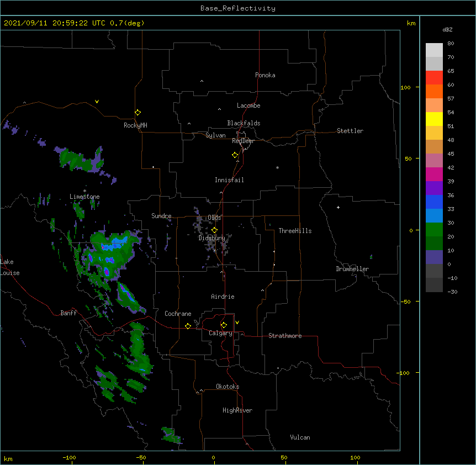Select the Olds label
The width and height of the screenshot is (476, 465).
tap(214, 218)
